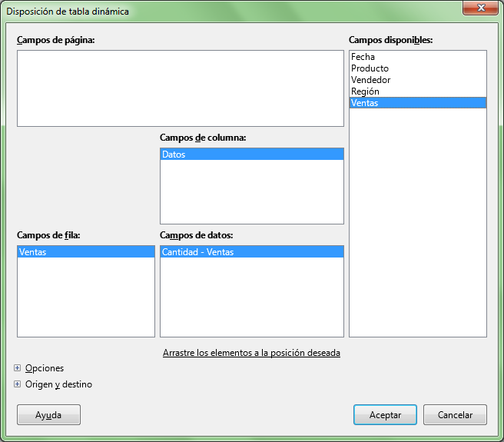
Task: Confirm the layout with Aceptar
Action: tap(385, 415)
